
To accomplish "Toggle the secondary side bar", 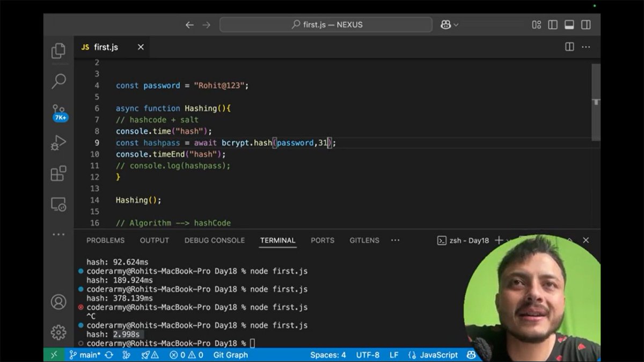I will tap(586, 25).
